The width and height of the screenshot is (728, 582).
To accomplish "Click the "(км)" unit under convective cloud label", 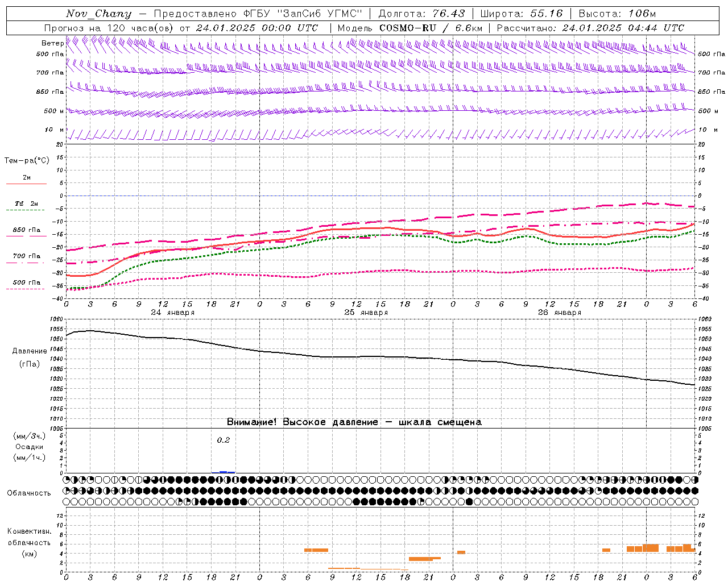I will (x=29, y=553).
